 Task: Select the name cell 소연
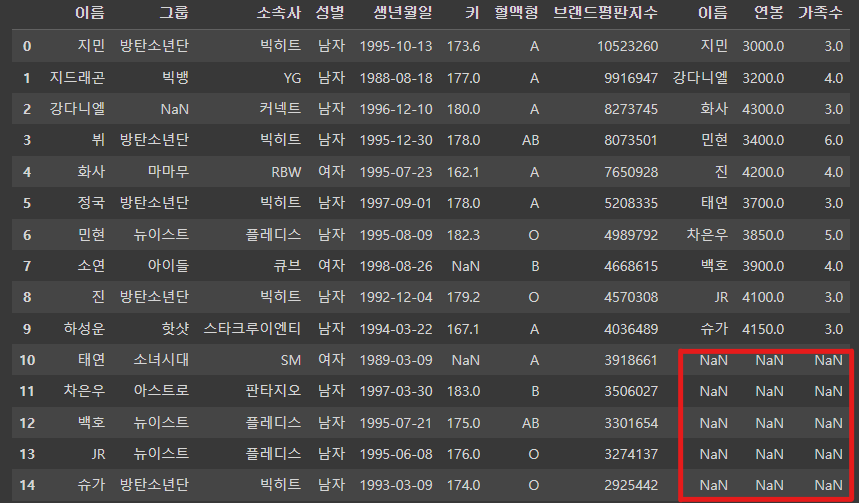pyautogui.click(x=91, y=266)
